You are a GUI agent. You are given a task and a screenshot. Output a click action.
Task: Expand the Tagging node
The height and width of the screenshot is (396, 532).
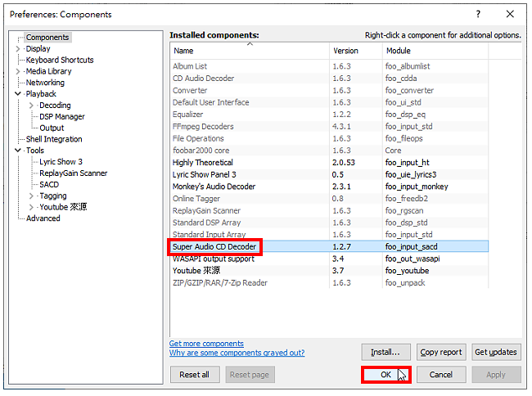[x=32, y=196]
